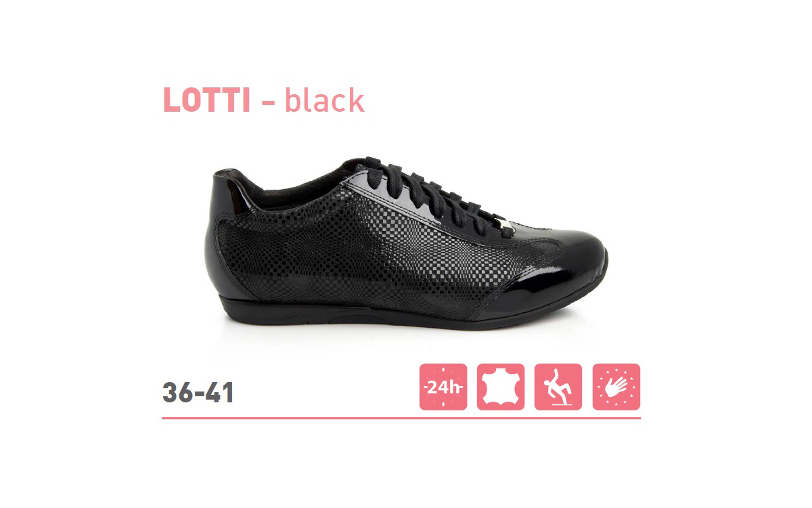Screen dimensions: 812x508
Task: Click the 36-41 size range text
Action: coord(198,393)
